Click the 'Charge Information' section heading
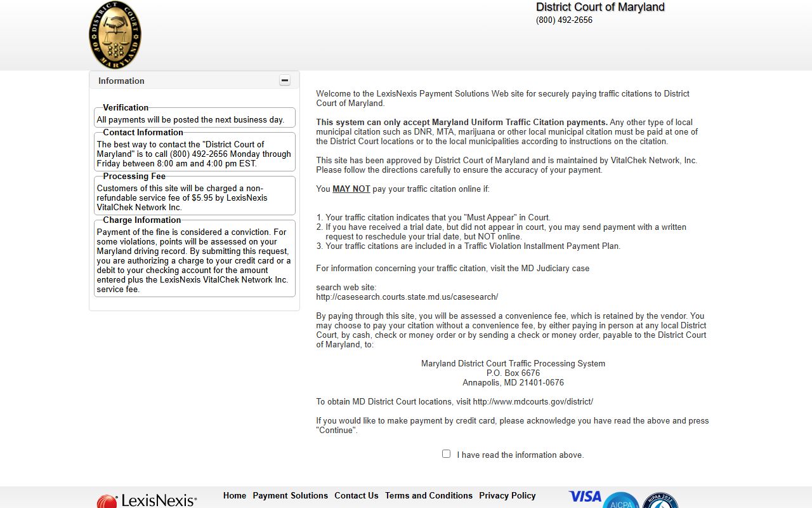Viewport: 812px width, 508px height. click(142, 220)
